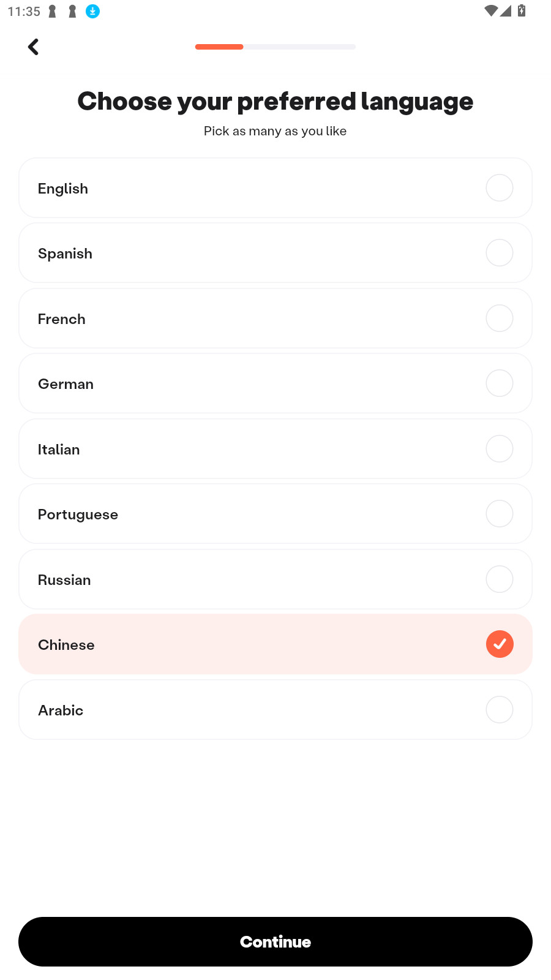Tick the German selection circle

500,383
